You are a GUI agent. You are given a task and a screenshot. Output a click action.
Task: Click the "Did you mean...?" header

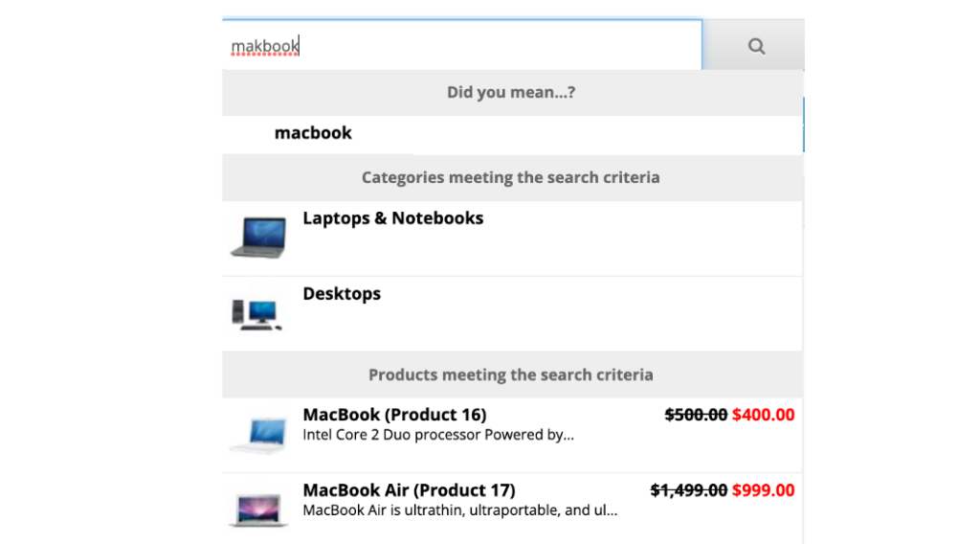point(511,93)
